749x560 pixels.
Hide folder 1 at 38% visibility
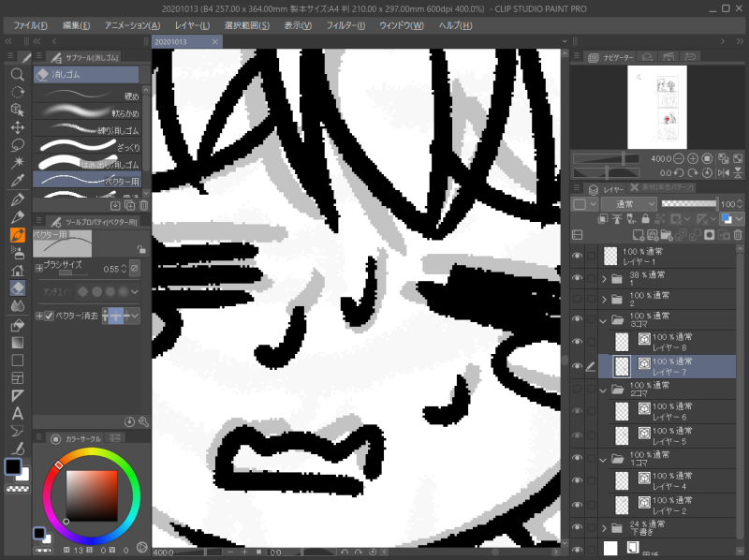point(577,278)
